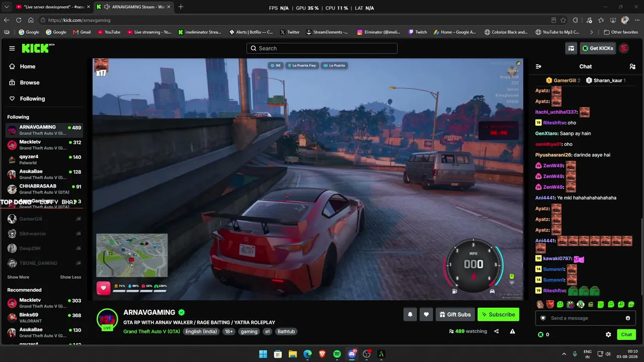Screen dimensions: 644x362
Task: Click the report warning triangle icon
Action: tap(512, 331)
